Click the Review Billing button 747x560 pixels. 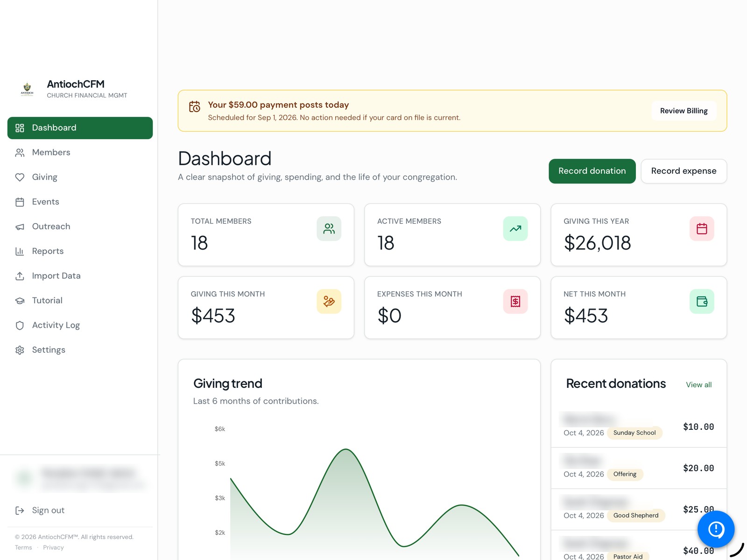(x=684, y=111)
